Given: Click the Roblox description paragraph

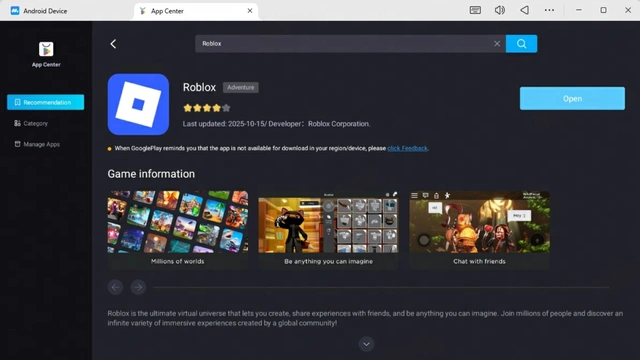Looking at the screenshot, I should (365, 318).
